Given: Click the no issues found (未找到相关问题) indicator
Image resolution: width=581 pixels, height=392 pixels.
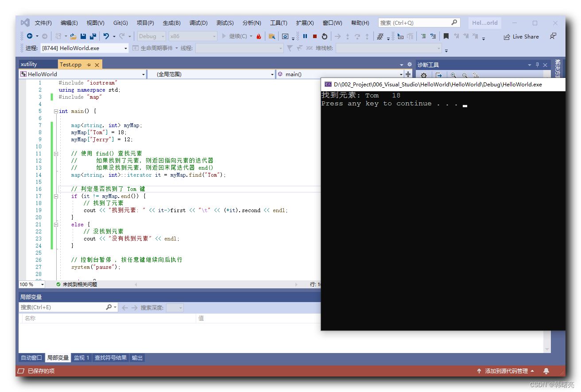Looking at the screenshot, I should [x=77, y=284].
